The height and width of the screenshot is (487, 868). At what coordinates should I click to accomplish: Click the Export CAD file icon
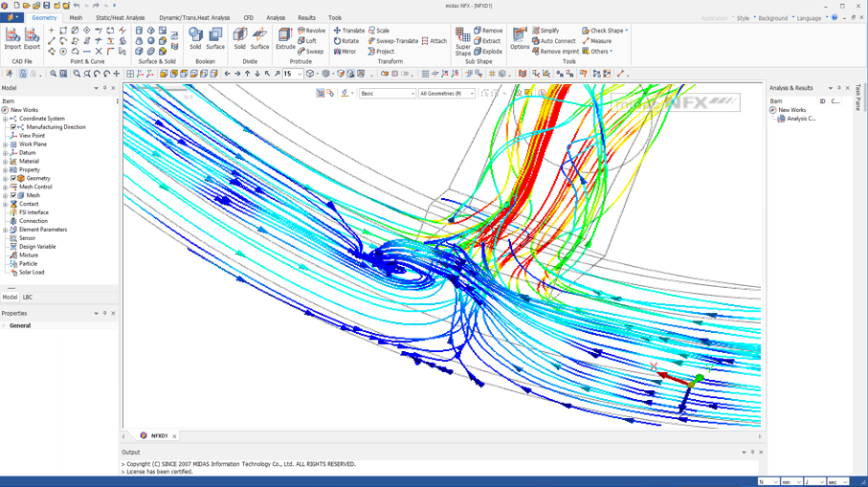32,38
